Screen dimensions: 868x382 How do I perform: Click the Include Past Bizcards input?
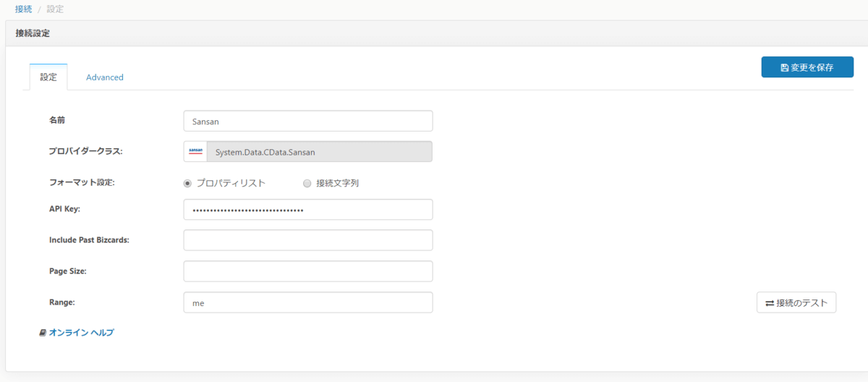(308, 240)
